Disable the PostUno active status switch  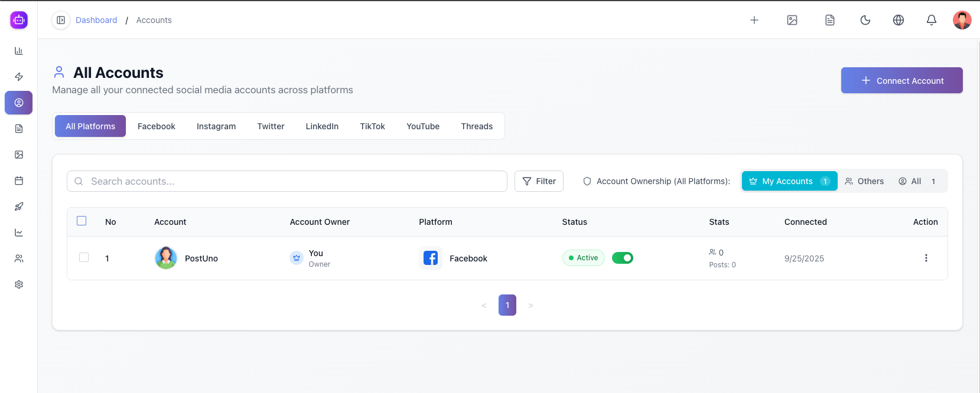622,258
